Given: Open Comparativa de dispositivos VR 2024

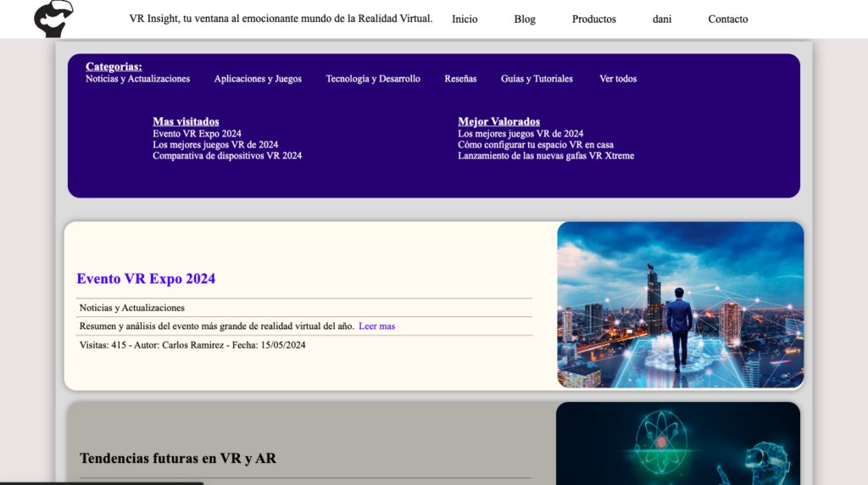Looking at the screenshot, I should tap(227, 155).
